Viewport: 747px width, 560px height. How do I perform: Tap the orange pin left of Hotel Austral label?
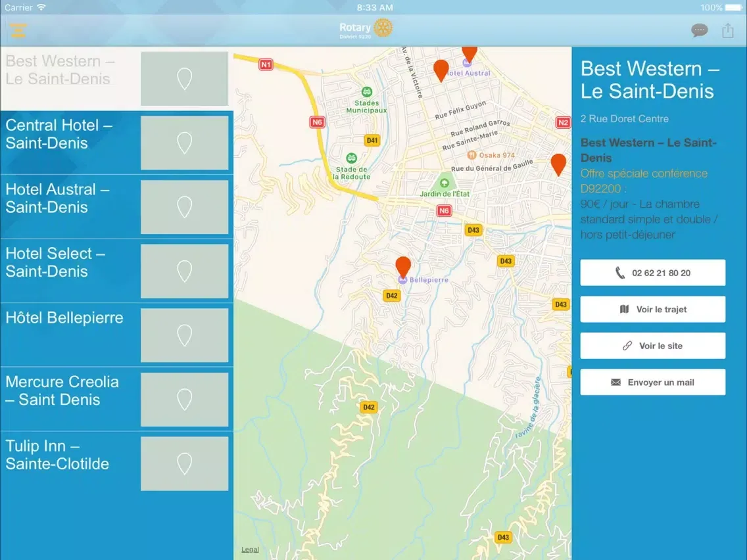441,70
